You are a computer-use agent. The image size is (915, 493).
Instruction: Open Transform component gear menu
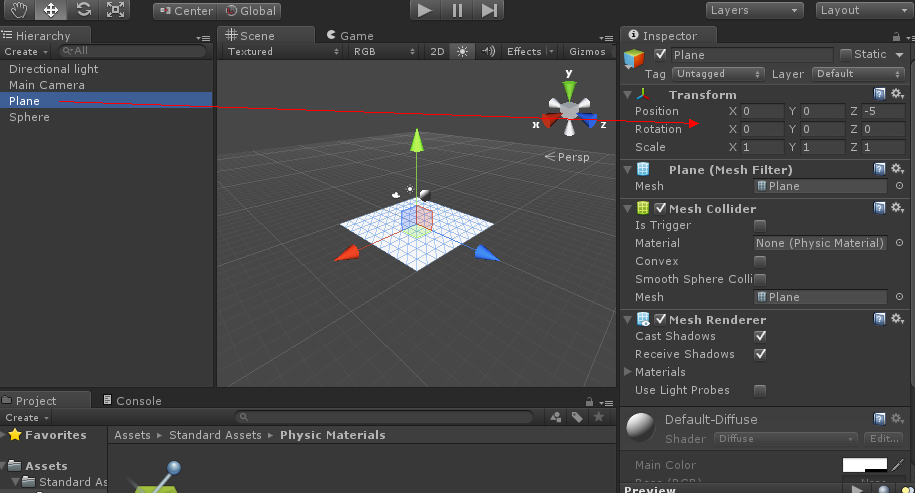click(x=897, y=94)
